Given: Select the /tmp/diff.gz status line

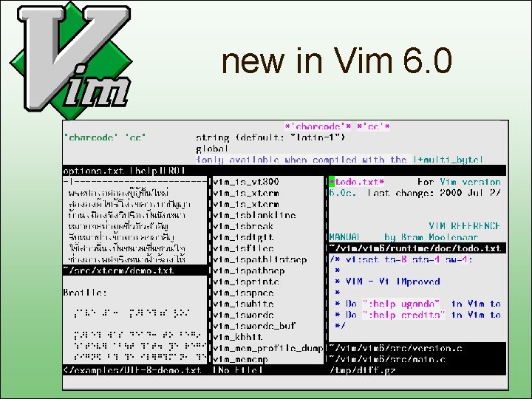Looking at the screenshot, I should (417, 370).
